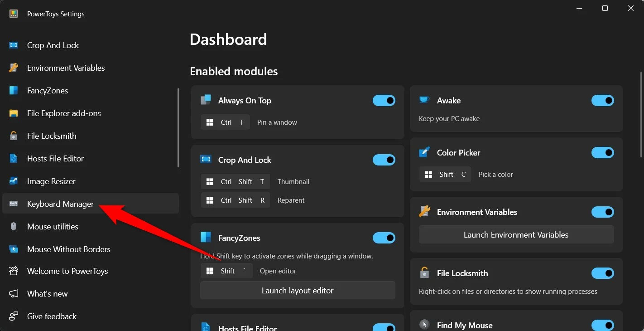Click the PowerToys logo in title bar
This screenshot has width=644, height=331.
pos(14,14)
